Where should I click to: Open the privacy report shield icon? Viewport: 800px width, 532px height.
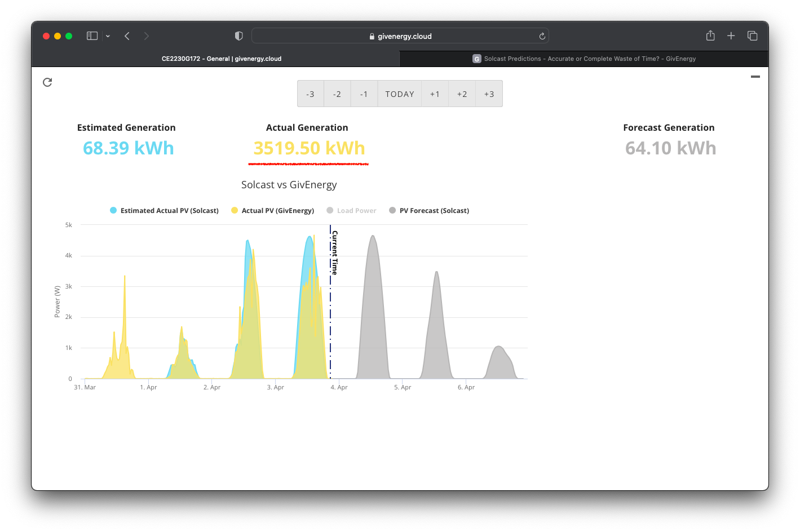(x=239, y=36)
